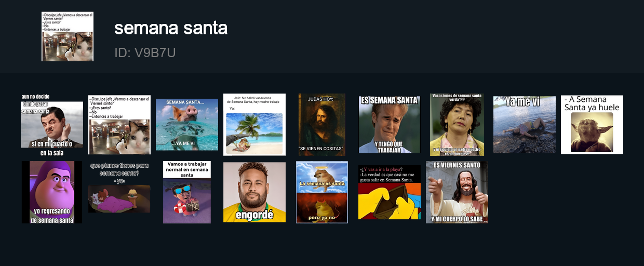Screen dimensions: 644x266
Task: Select the purple Buzz 'yo regresando' meme
Action: click(52, 192)
